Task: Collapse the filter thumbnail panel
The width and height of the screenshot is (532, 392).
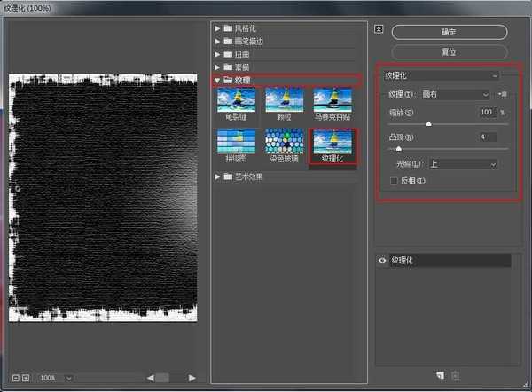Action: coord(379,28)
